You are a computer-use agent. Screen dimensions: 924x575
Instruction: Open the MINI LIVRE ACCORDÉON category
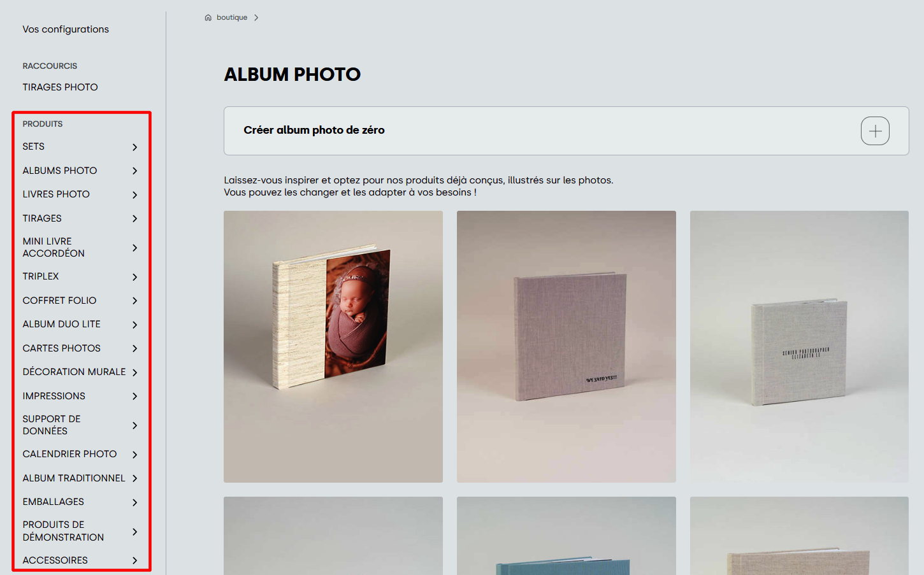54,247
